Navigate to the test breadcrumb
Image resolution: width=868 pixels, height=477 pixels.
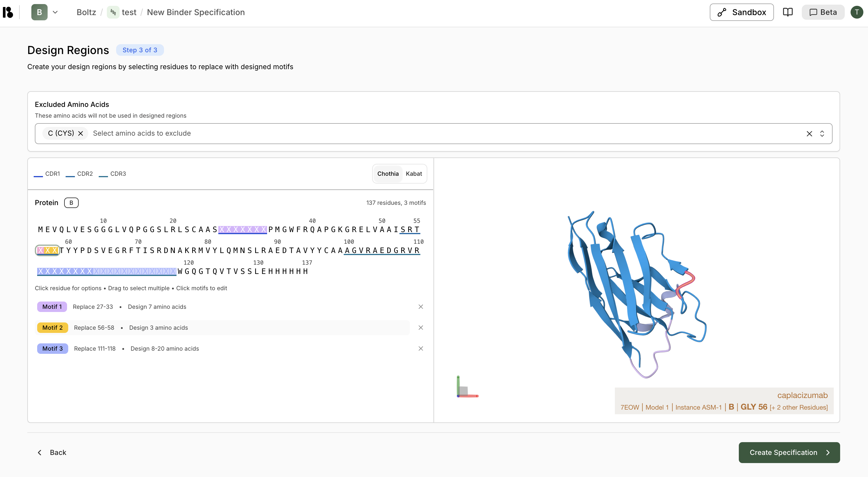[x=129, y=12]
